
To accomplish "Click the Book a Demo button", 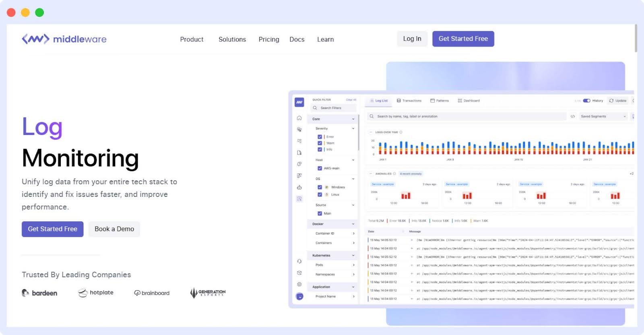I will (114, 229).
